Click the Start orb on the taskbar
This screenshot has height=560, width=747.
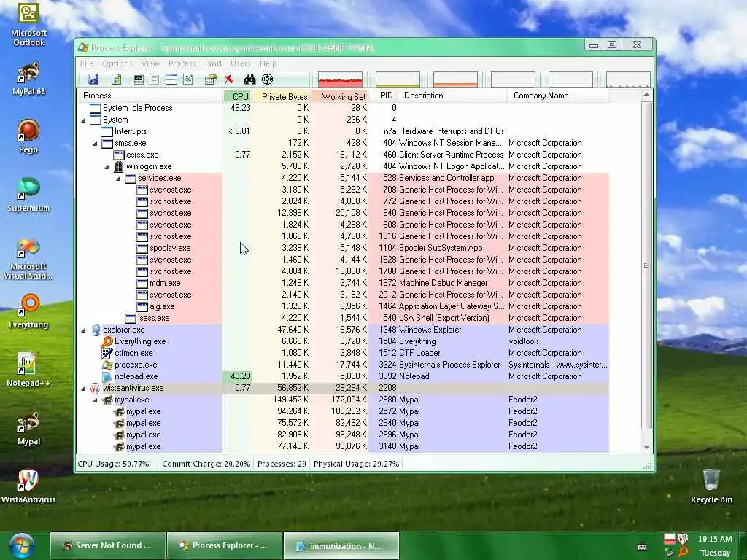pos(21,545)
